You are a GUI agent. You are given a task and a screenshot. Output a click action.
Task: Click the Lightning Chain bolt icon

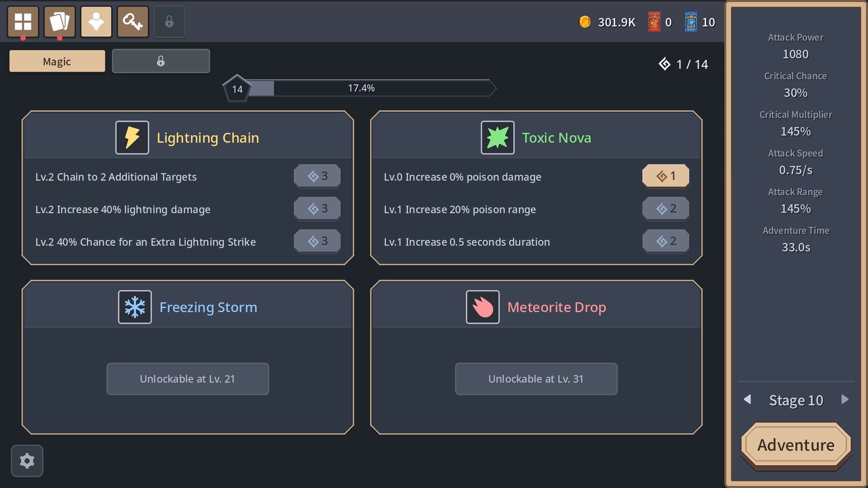tap(132, 138)
